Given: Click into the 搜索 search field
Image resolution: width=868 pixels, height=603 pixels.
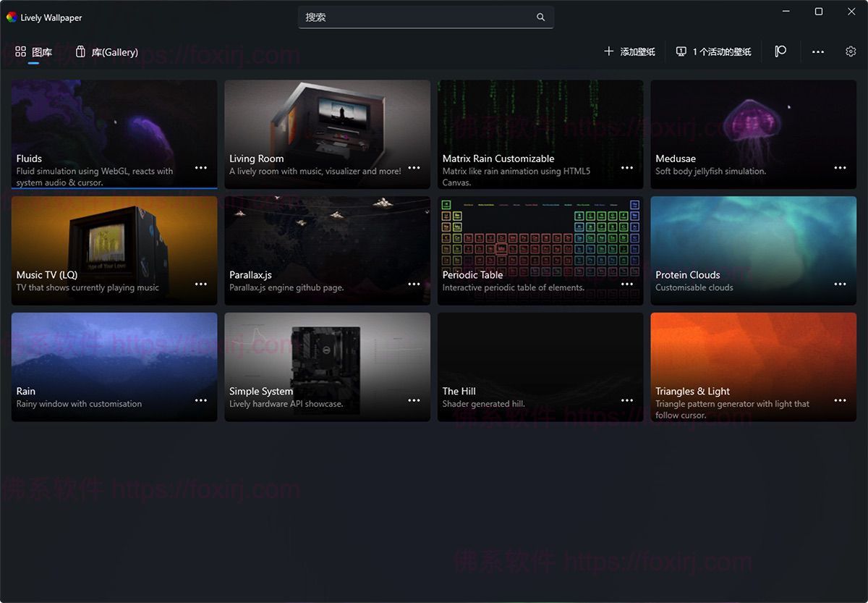Looking at the screenshot, I should pos(416,17).
